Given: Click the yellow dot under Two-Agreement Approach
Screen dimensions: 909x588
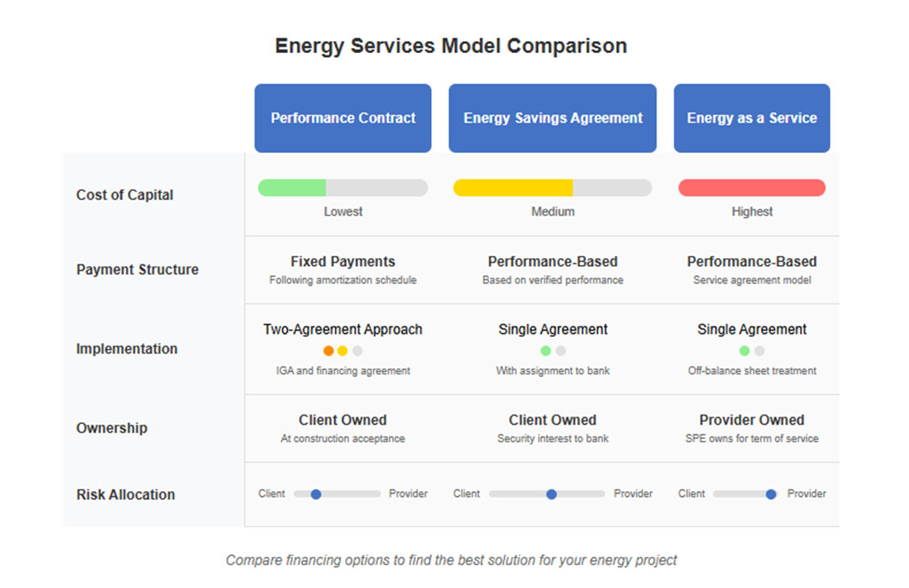Looking at the screenshot, I should point(343,351).
